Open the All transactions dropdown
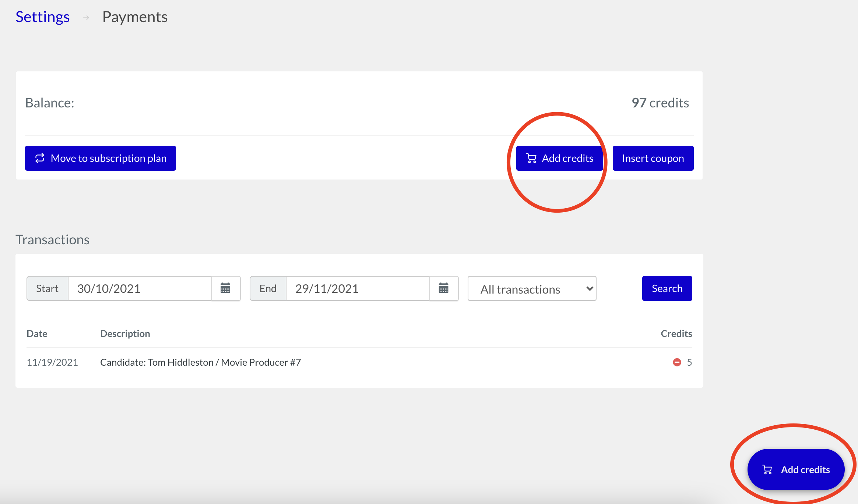Image resolution: width=858 pixels, height=504 pixels. [x=532, y=289]
